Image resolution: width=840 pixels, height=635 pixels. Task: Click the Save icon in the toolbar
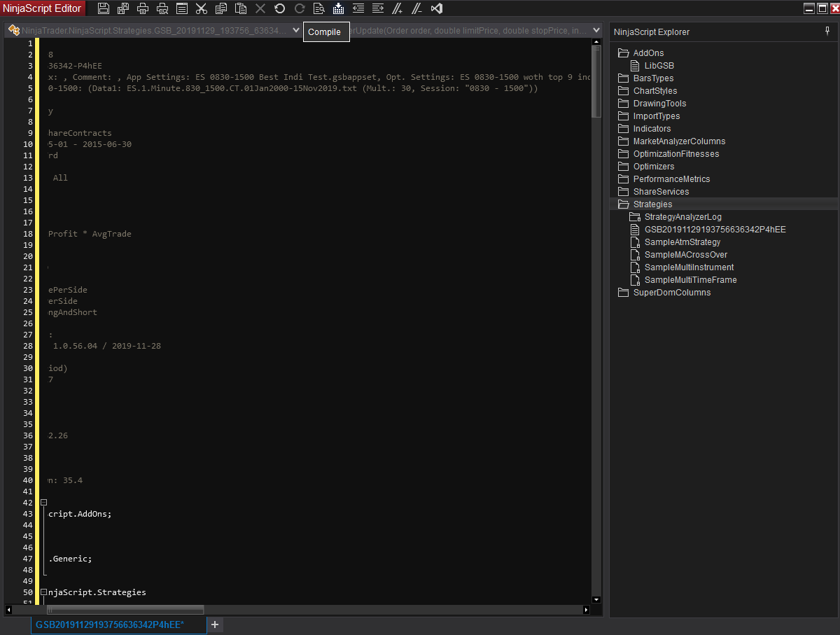[x=104, y=8]
